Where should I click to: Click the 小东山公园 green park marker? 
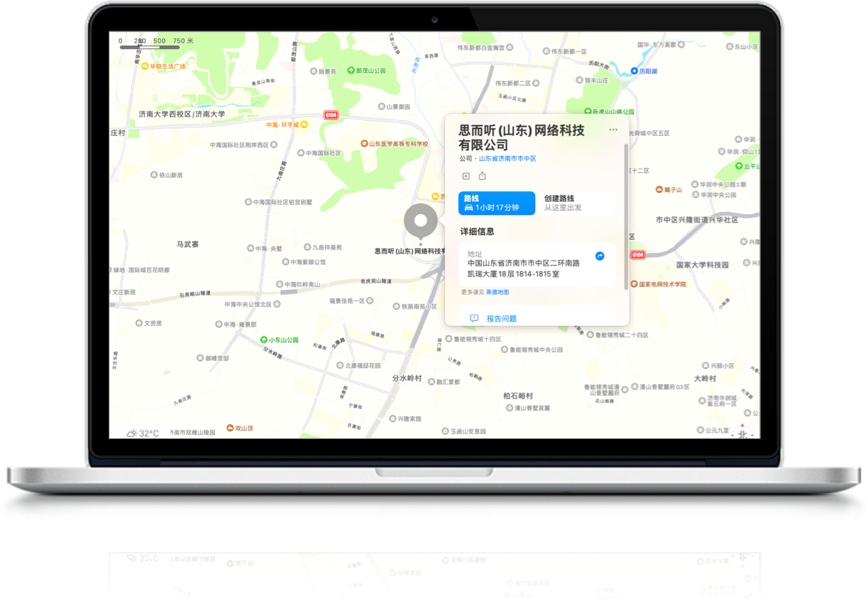263,340
